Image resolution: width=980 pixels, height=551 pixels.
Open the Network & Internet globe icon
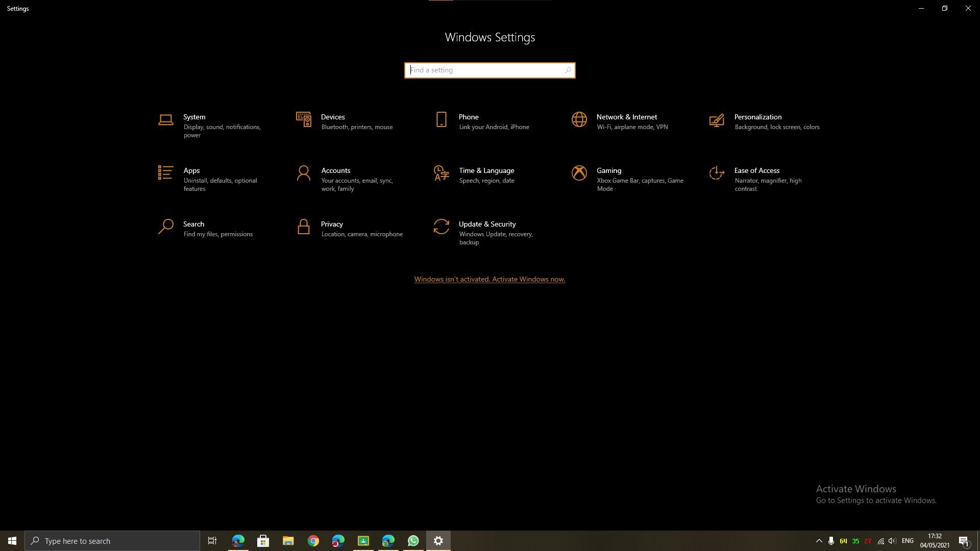(x=579, y=119)
